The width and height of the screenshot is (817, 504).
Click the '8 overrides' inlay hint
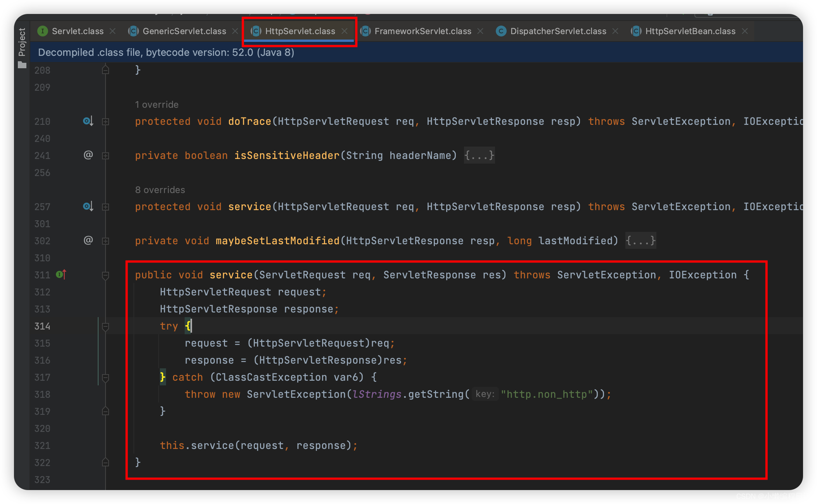(160, 190)
